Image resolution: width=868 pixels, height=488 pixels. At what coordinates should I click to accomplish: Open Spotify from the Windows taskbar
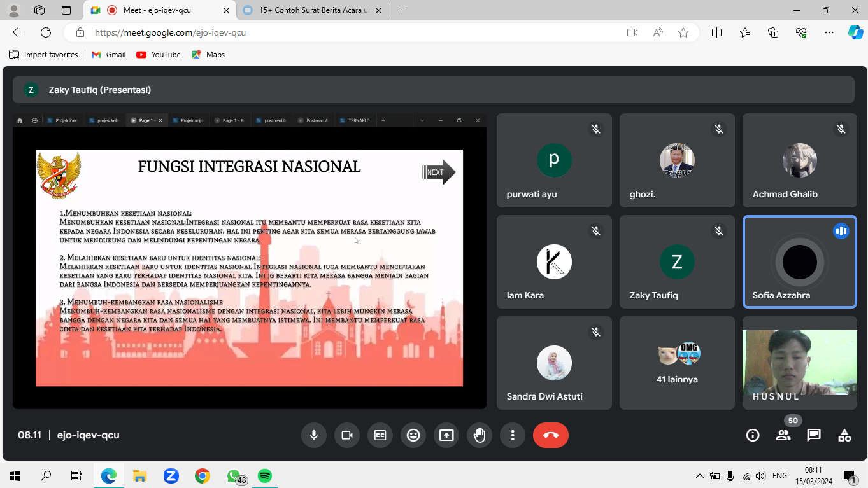265,476
